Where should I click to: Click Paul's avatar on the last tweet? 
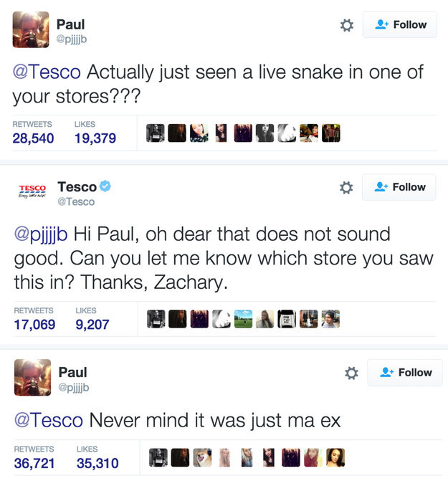click(32, 377)
